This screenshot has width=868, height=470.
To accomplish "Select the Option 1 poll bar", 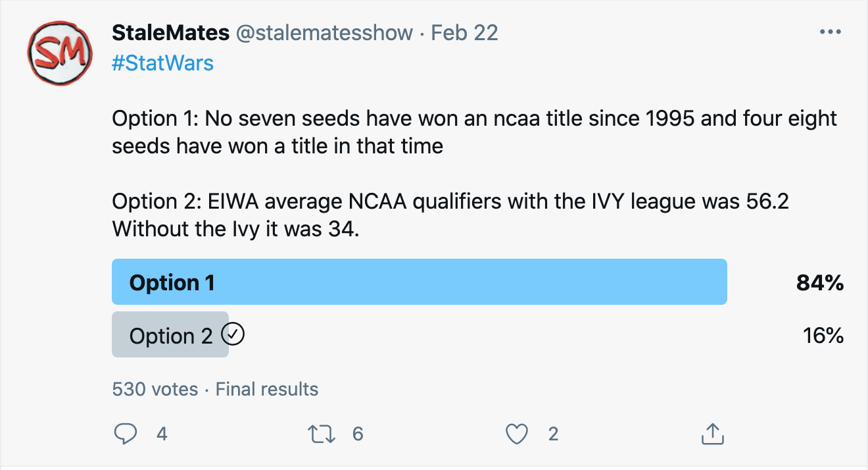I will pyautogui.click(x=419, y=282).
